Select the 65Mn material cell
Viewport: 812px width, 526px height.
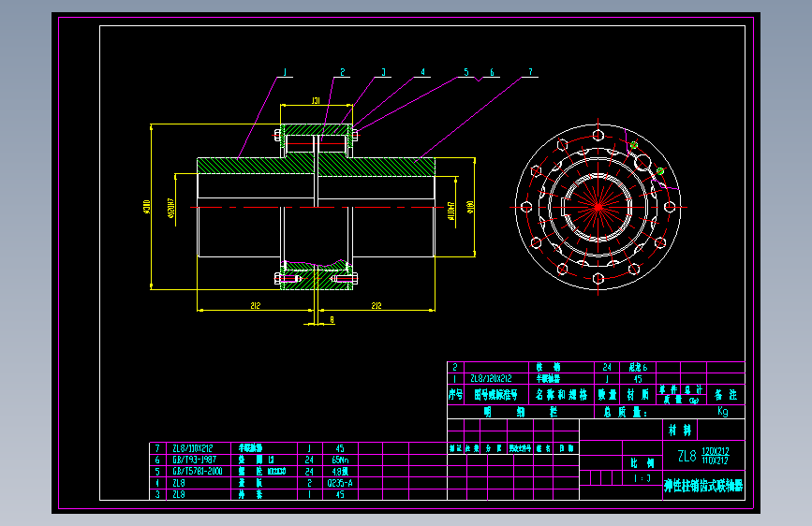coord(340,460)
